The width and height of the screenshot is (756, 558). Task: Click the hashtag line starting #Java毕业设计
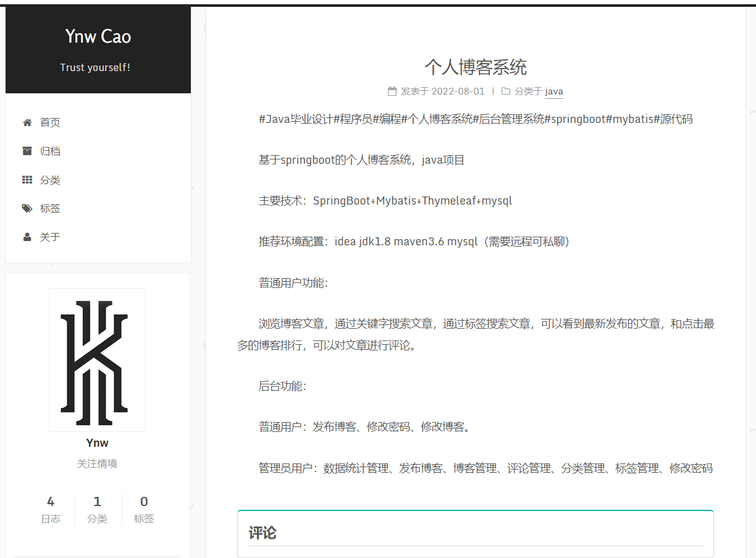click(476, 119)
